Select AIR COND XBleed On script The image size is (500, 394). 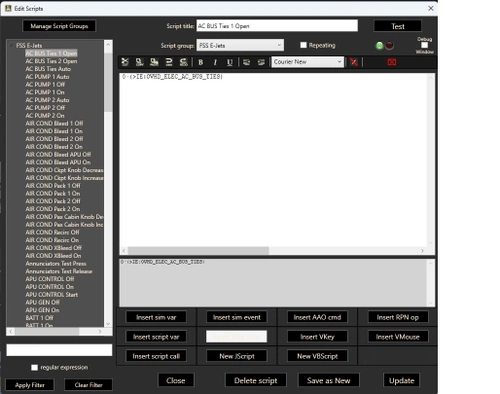pos(53,256)
